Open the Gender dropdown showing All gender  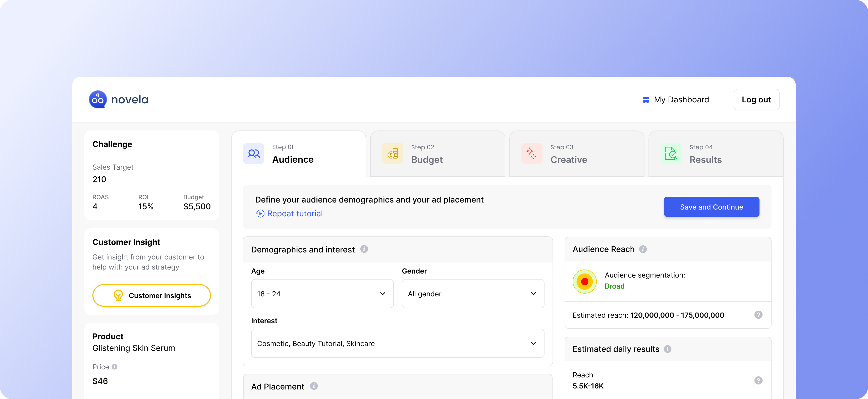pos(473,294)
